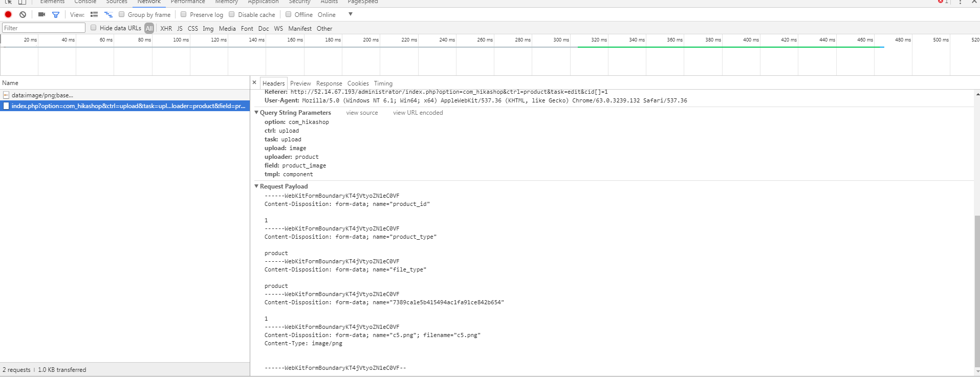Select the inspect element cursor icon
This screenshot has height=377, width=980.
click(8, 2)
